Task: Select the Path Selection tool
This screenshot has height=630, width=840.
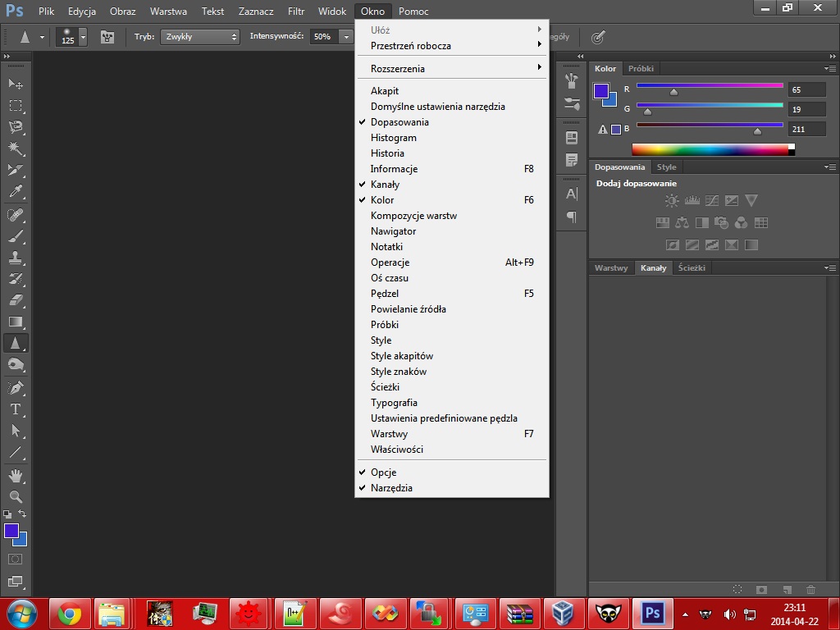Action: [x=16, y=431]
